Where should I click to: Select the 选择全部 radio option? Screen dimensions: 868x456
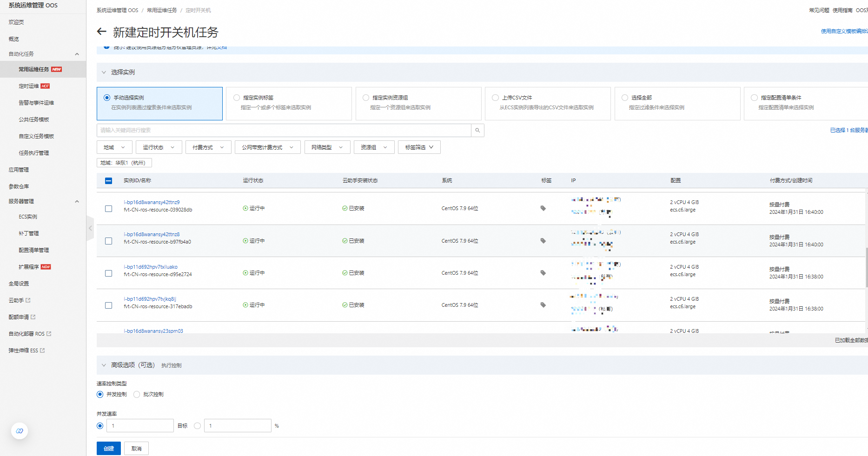coord(625,98)
